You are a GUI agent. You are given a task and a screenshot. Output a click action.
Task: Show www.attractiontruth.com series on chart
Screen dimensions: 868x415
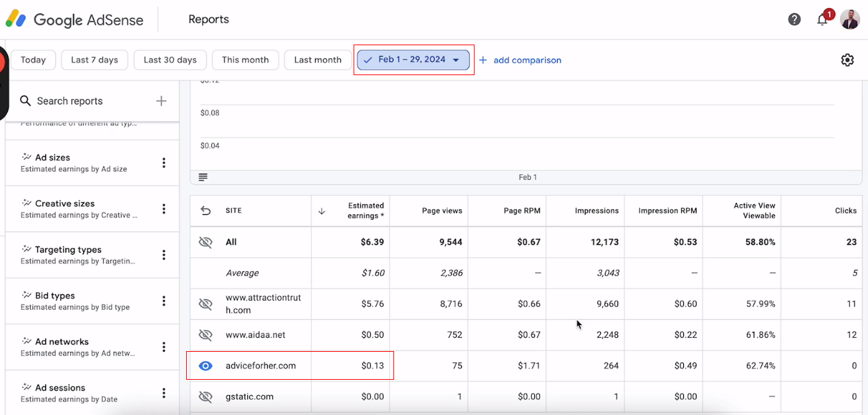205,304
